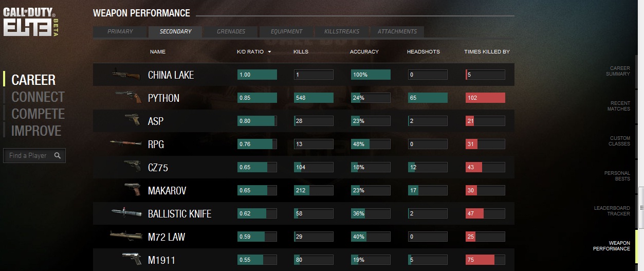The image size is (644, 271).
Task: Go to Recent Matches
Action: tap(618, 106)
